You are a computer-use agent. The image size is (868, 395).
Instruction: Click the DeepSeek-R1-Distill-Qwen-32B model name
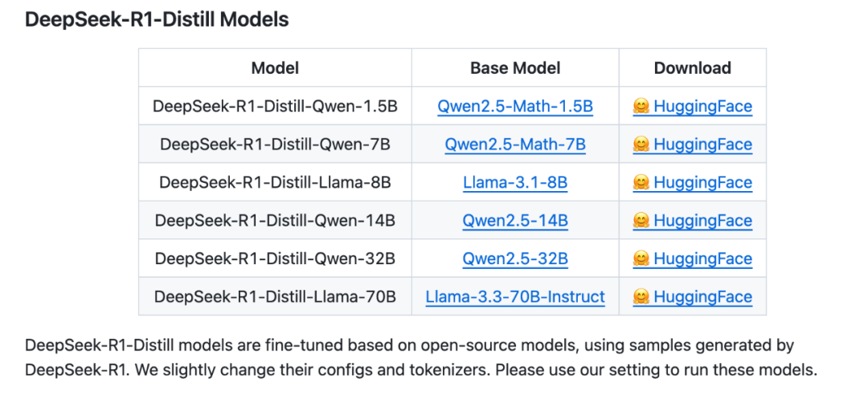[275, 259]
